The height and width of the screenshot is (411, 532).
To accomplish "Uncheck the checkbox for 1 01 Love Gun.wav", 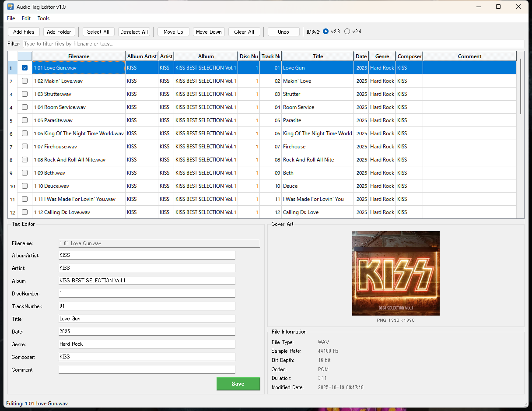I will click(25, 68).
